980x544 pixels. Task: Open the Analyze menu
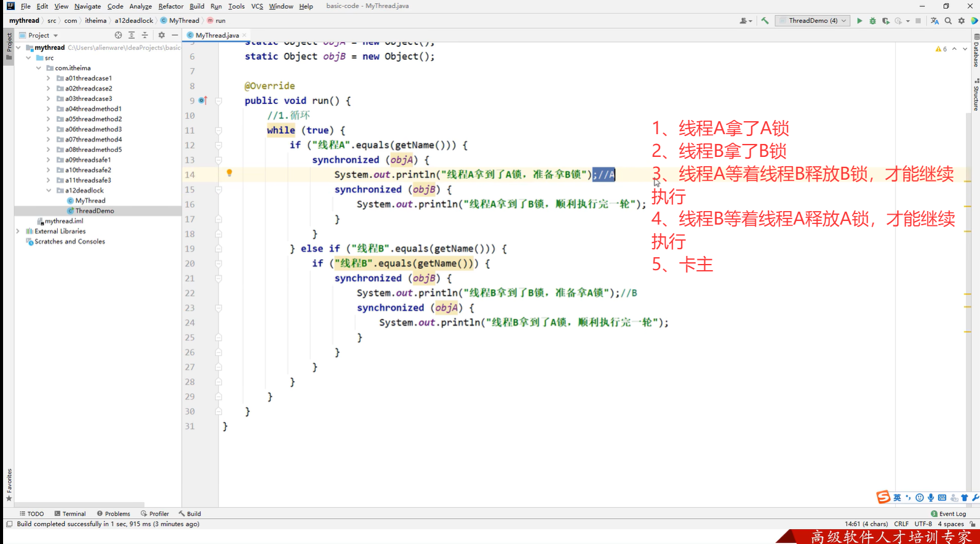pyautogui.click(x=140, y=6)
